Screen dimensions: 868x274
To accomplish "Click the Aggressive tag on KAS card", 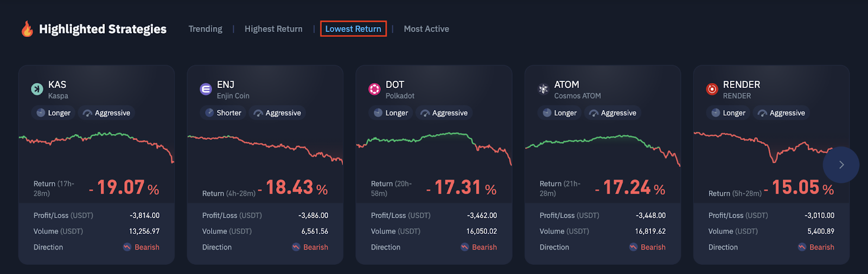I will point(106,113).
